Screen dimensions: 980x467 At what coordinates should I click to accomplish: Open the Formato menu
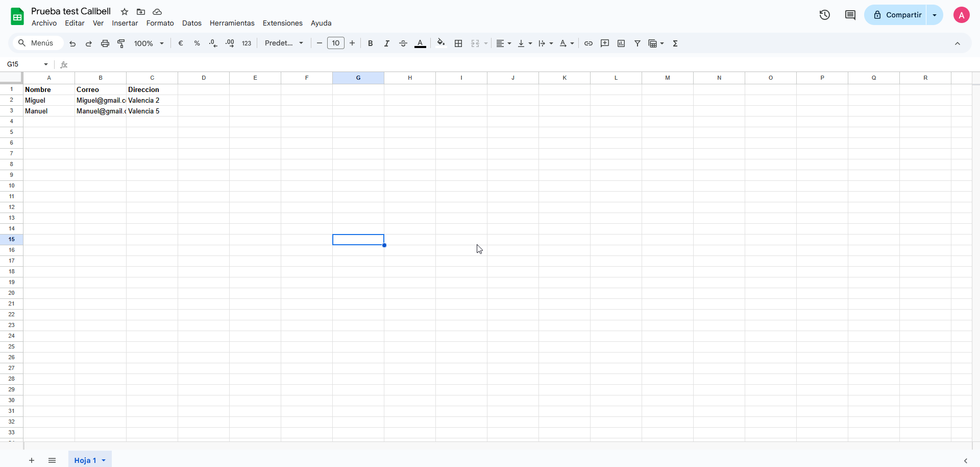click(x=160, y=23)
